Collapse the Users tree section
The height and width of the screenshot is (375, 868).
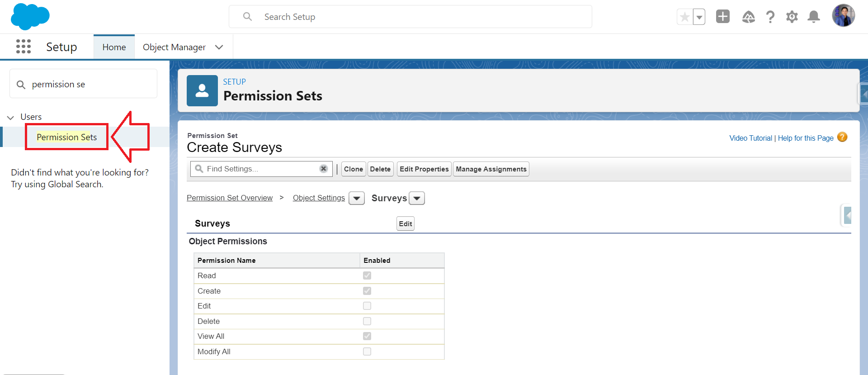click(x=10, y=117)
